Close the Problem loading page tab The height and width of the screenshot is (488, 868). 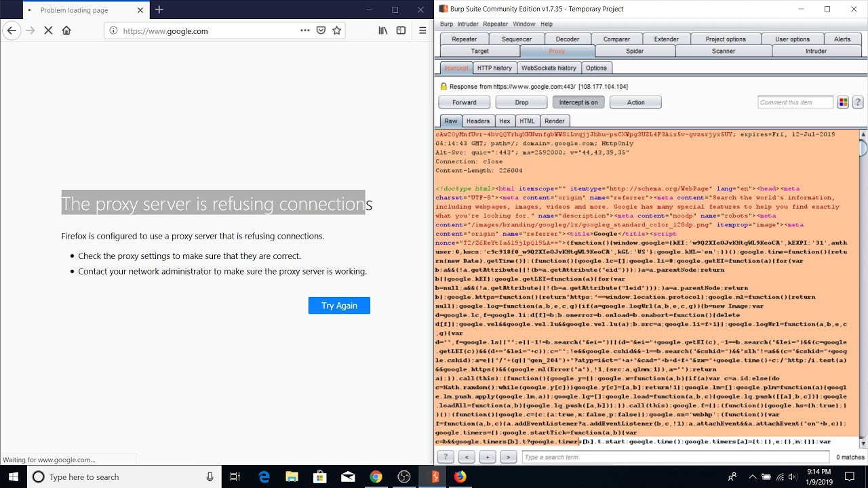[140, 10]
